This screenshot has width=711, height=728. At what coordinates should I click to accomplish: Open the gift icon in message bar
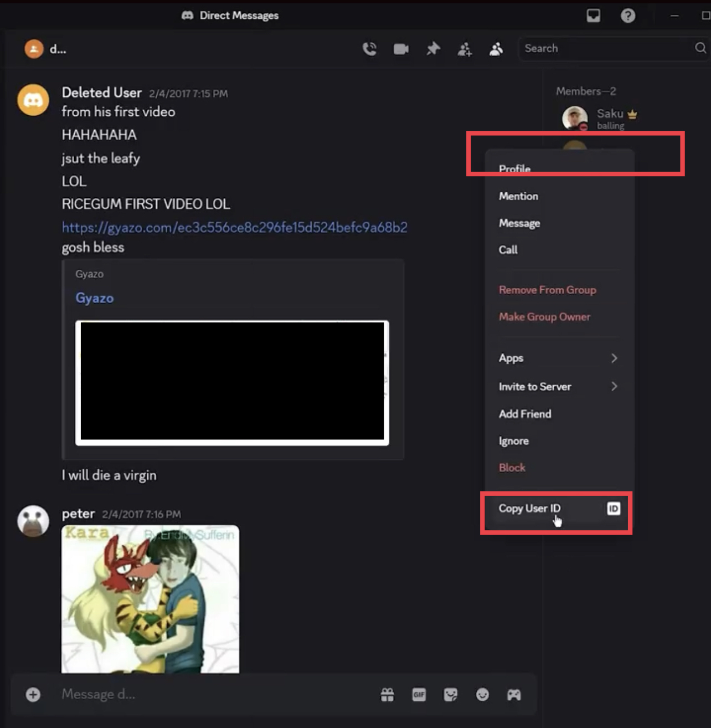coord(388,694)
